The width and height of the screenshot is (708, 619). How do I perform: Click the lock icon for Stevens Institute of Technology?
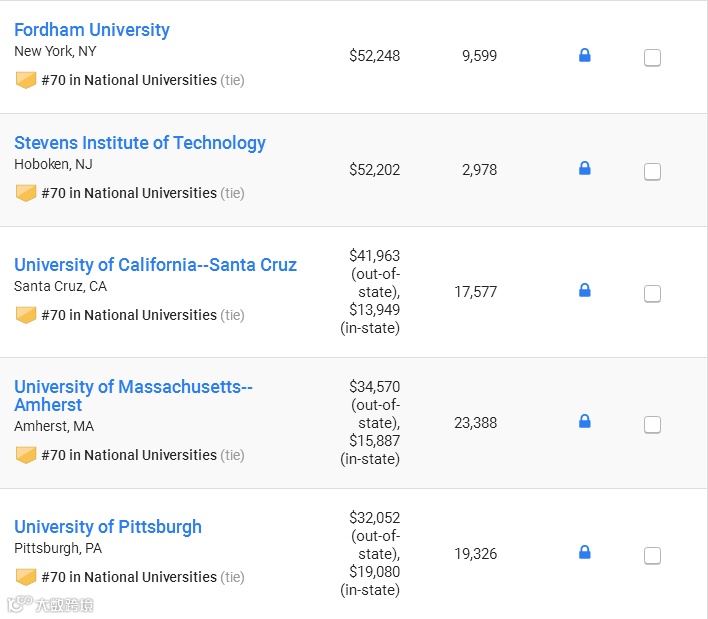(585, 169)
